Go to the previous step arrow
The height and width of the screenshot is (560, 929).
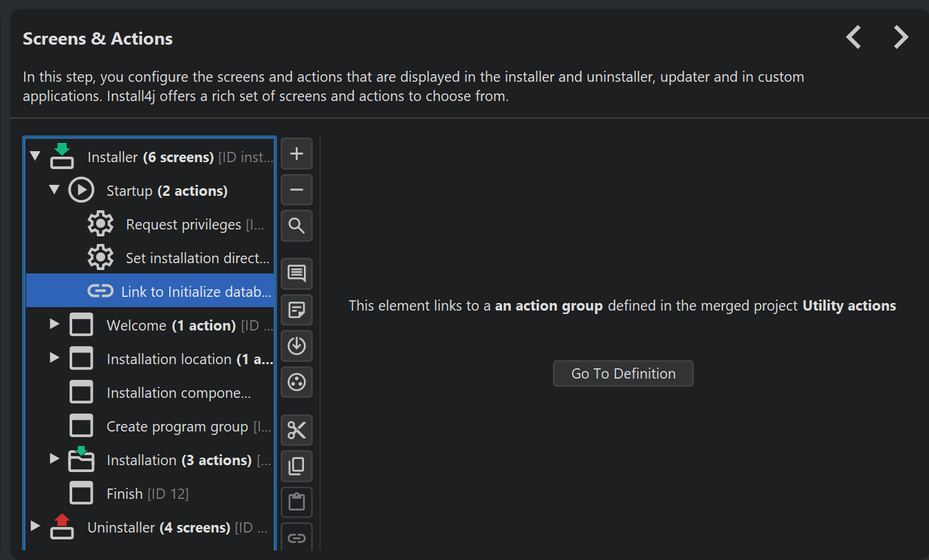tap(853, 37)
